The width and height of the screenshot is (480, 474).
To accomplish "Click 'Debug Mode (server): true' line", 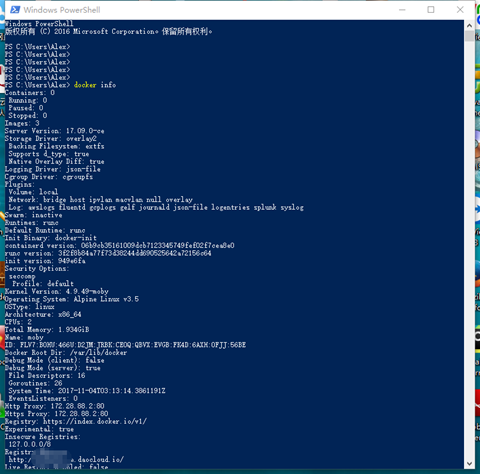I will (53, 368).
